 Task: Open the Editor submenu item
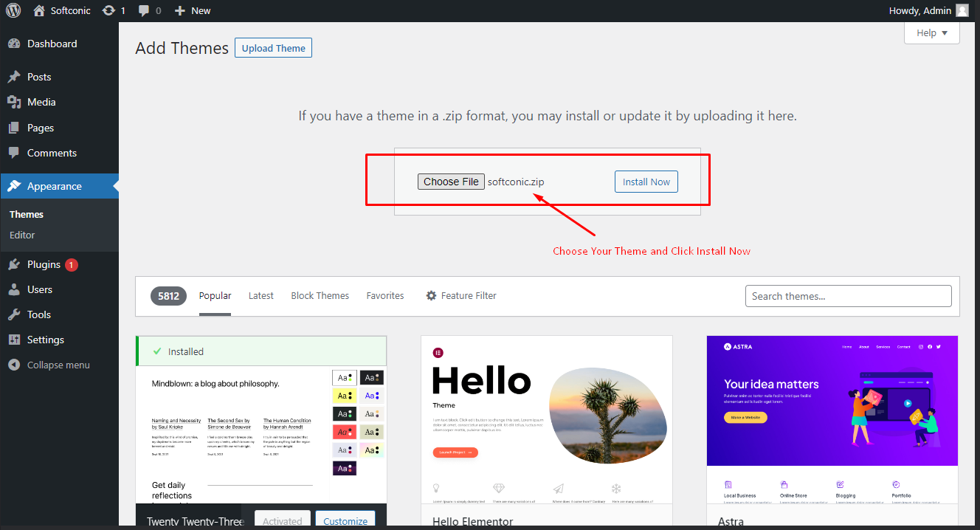(22, 235)
